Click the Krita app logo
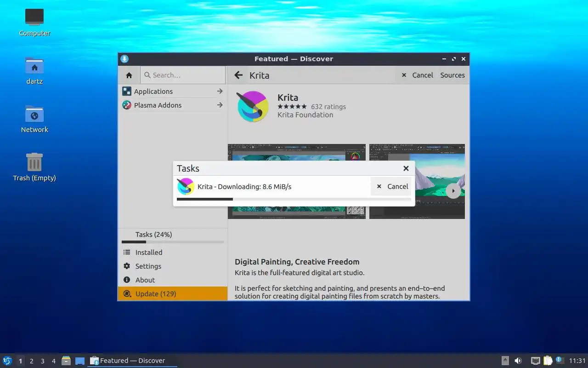Viewport: 588px width, 368px height. click(x=252, y=106)
